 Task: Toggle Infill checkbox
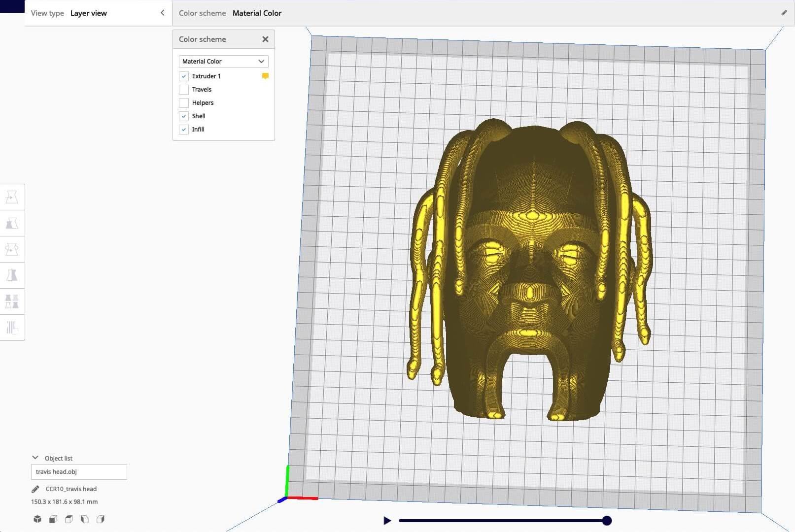[x=184, y=130]
